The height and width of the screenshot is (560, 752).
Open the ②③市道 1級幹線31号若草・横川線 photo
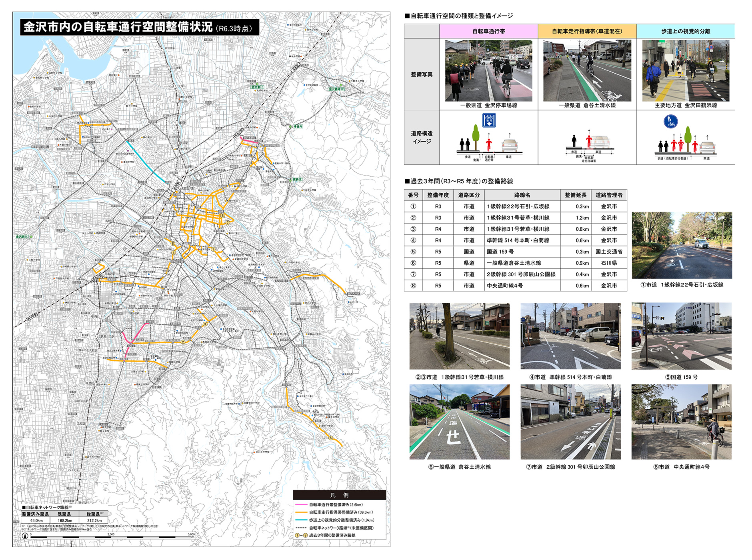[460, 336]
